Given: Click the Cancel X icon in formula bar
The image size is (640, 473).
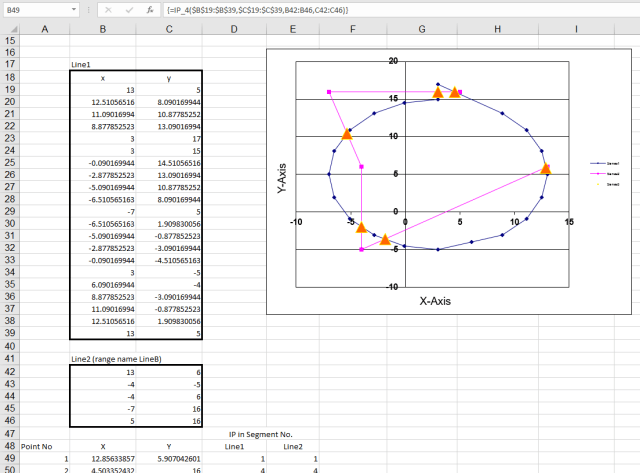Looking at the screenshot, I should tap(107, 9).
